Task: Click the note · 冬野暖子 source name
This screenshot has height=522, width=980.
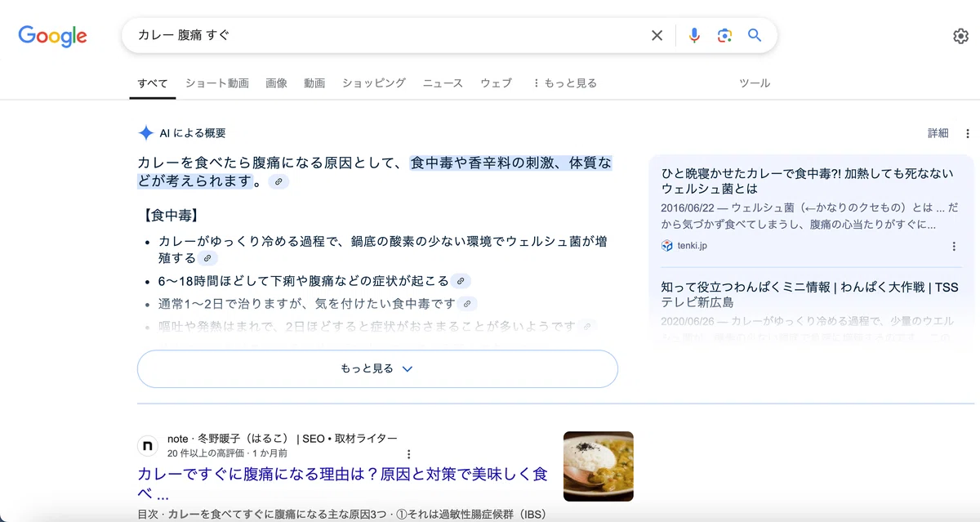Action: [283, 439]
